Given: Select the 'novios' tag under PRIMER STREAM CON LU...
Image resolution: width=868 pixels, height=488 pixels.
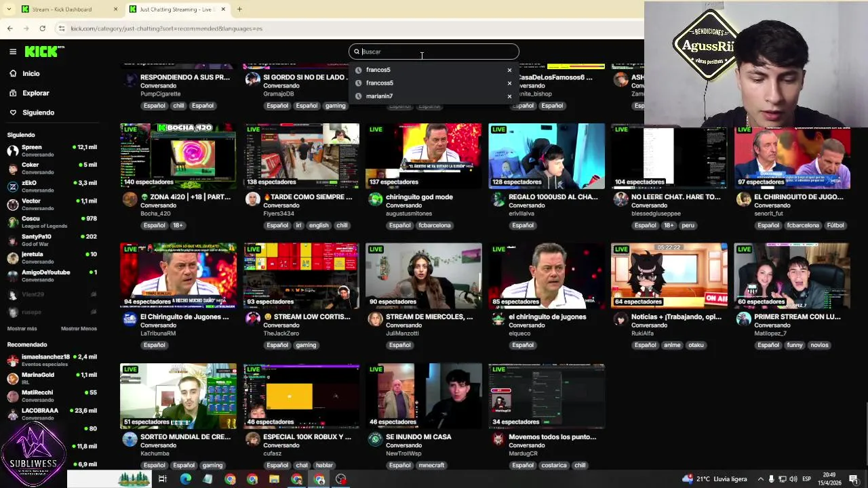Looking at the screenshot, I should (x=819, y=345).
